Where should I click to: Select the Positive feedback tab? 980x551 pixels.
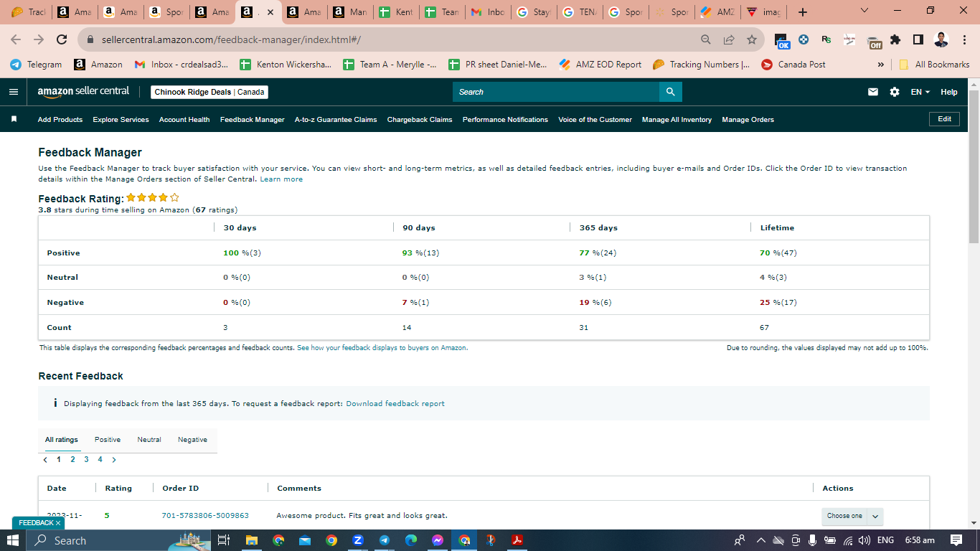pyautogui.click(x=108, y=440)
